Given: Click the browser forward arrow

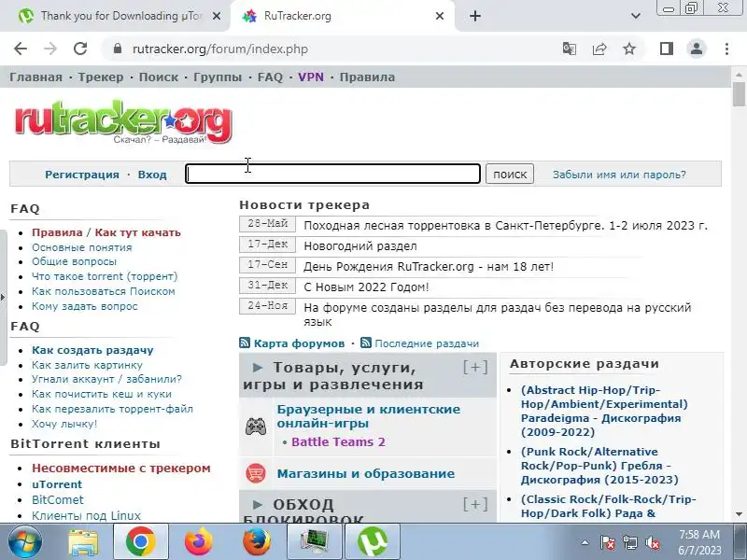Looking at the screenshot, I should (50, 49).
